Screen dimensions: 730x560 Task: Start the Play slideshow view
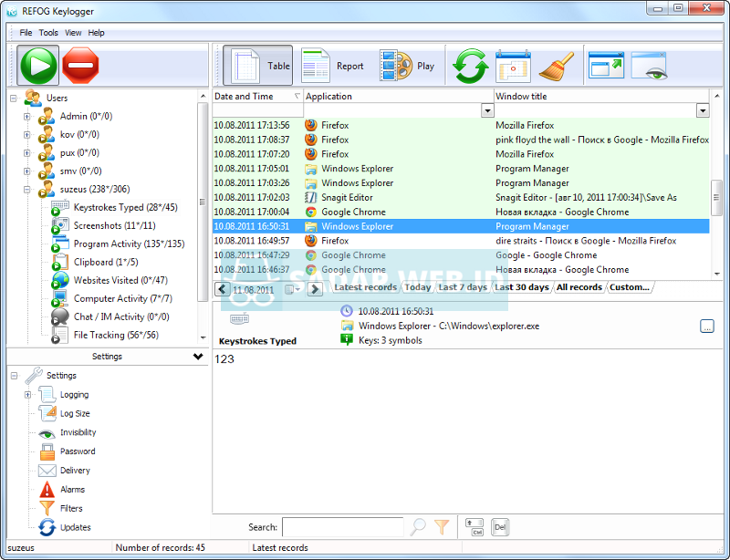click(x=407, y=66)
